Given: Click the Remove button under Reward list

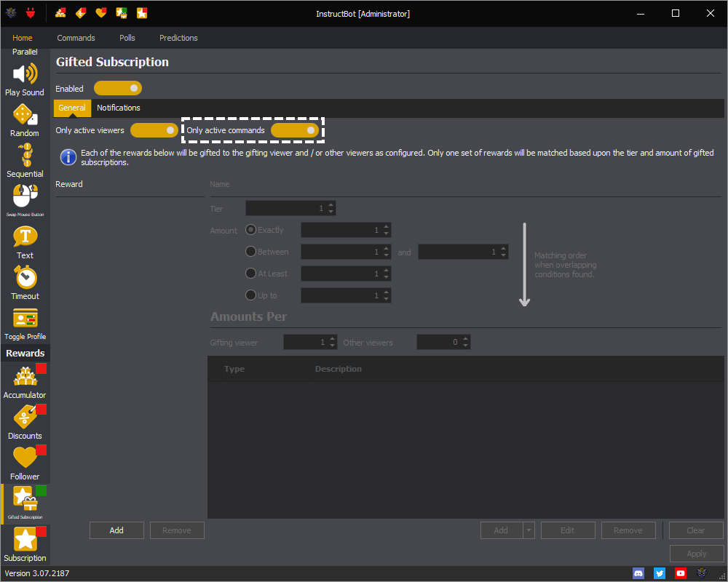Looking at the screenshot, I should pos(177,530).
